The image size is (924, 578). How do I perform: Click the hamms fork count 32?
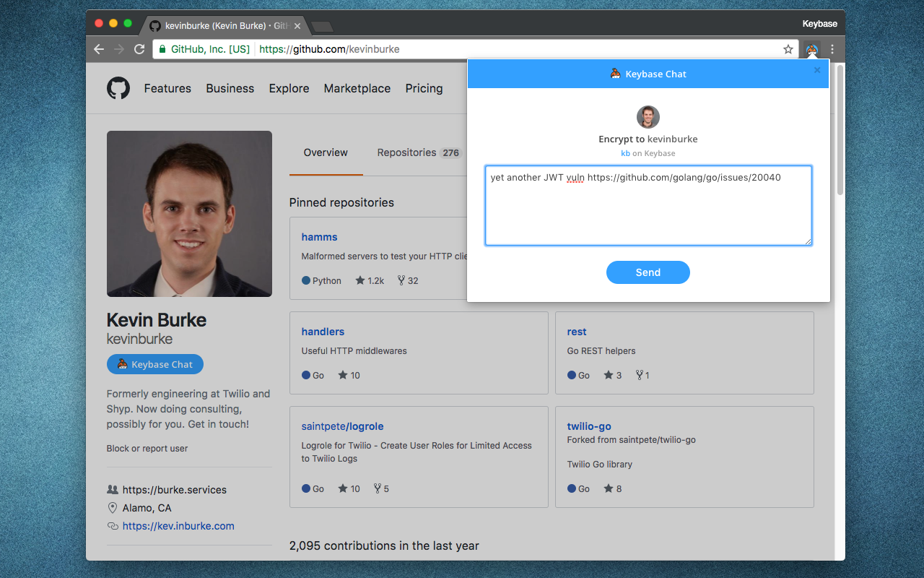pyautogui.click(x=408, y=280)
